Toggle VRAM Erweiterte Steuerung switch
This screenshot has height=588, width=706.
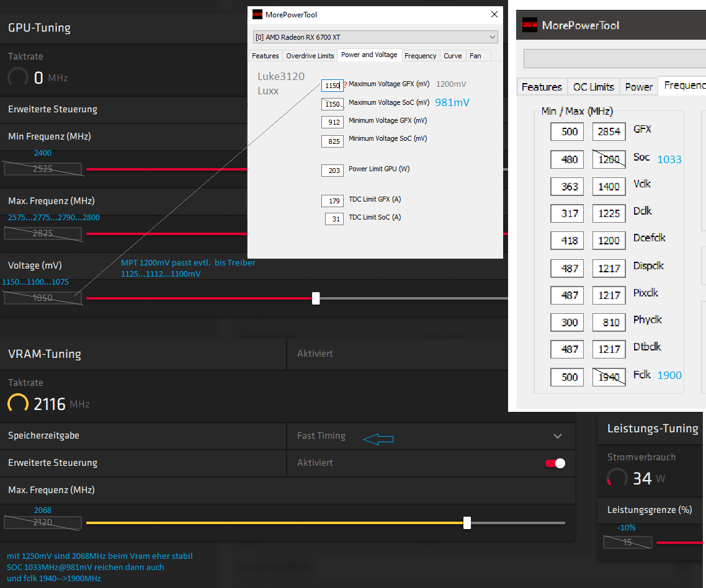tap(555, 463)
